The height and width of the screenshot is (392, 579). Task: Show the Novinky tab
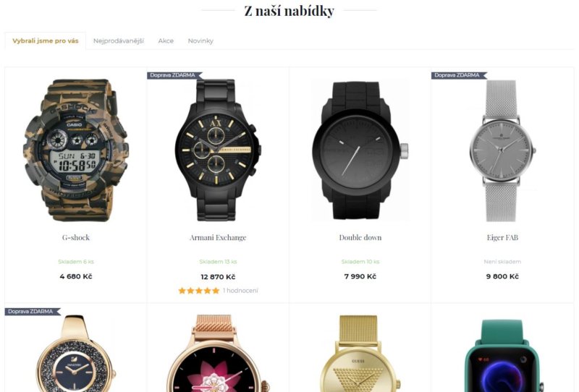tap(200, 41)
